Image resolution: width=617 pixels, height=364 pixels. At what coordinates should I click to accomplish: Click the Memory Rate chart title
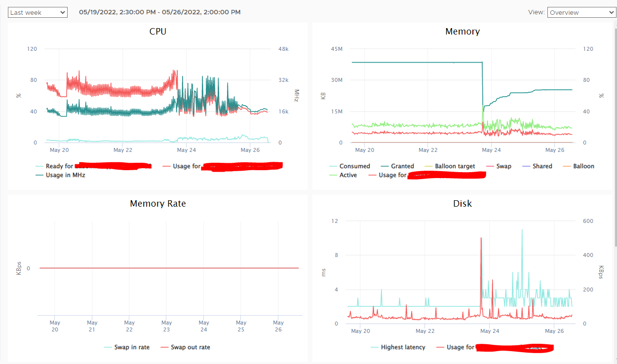pos(157,203)
